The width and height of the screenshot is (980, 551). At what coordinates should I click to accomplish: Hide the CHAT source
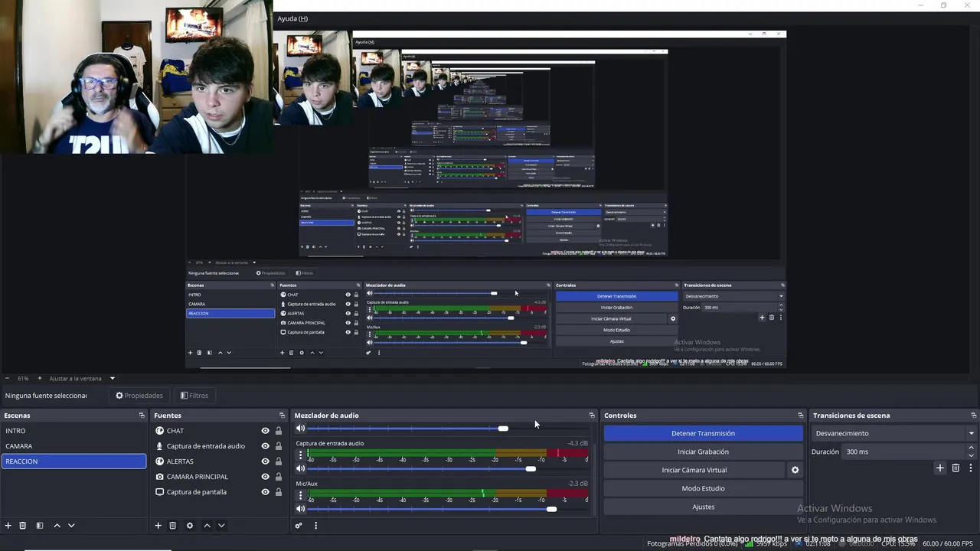click(265, 431)
